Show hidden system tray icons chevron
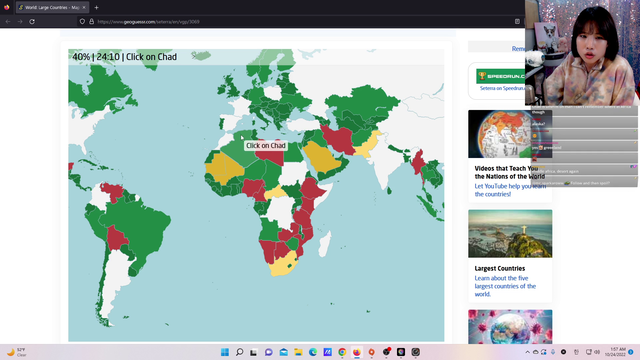 [527, 352]
